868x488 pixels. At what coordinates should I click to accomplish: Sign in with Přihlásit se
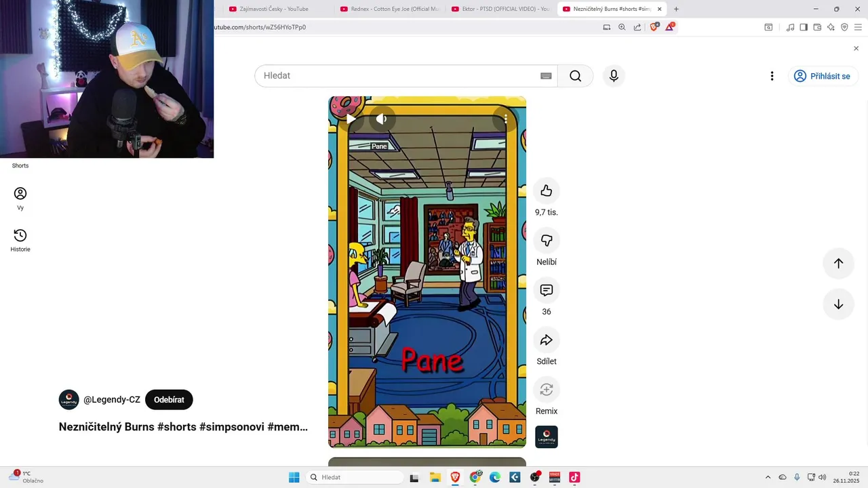coord(823,76)
